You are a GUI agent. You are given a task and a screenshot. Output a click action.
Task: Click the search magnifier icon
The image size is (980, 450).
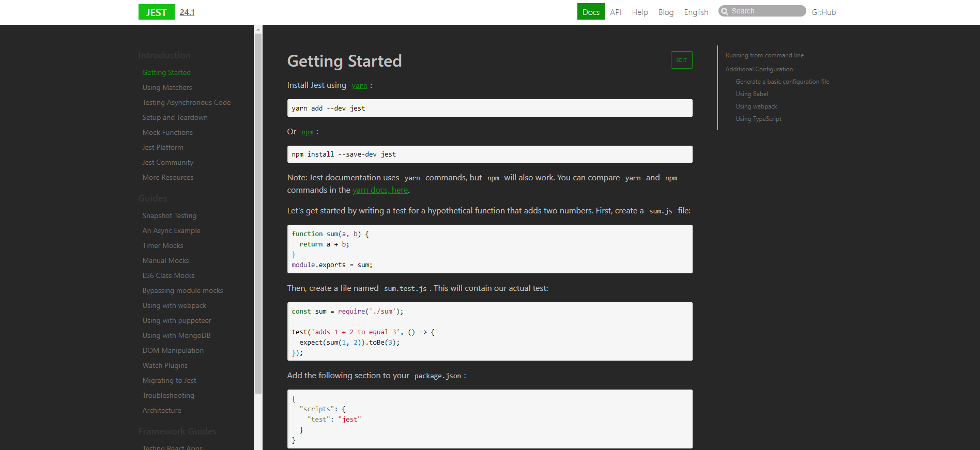click(725, 11)
